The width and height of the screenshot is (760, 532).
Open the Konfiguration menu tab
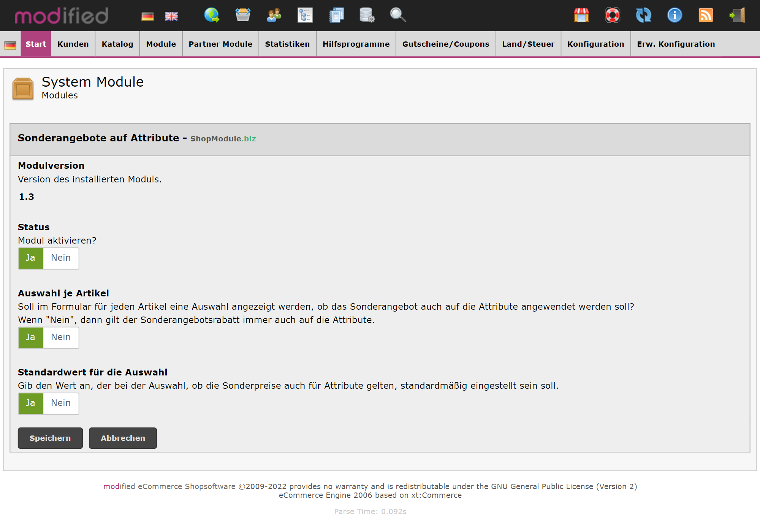[595, 44]
